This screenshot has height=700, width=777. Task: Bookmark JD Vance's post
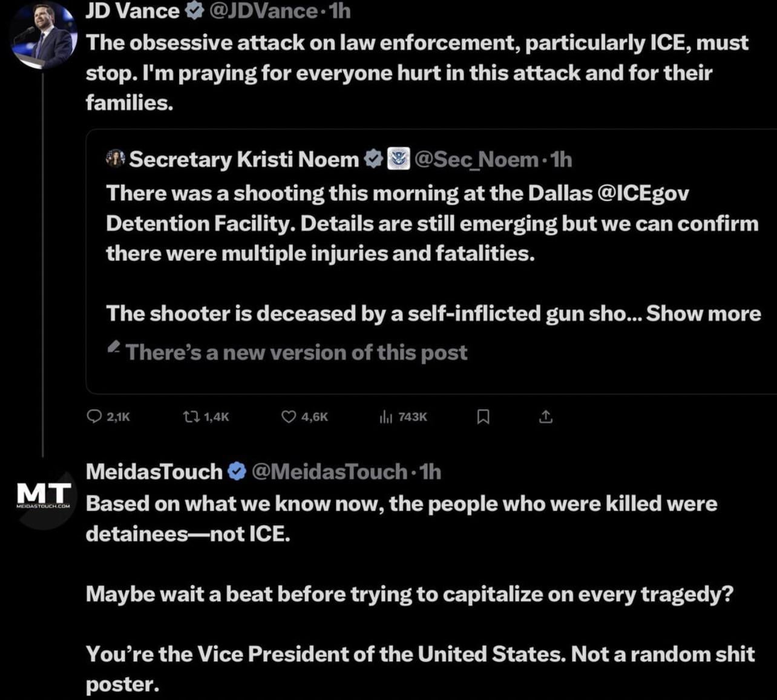click(484, 416)
